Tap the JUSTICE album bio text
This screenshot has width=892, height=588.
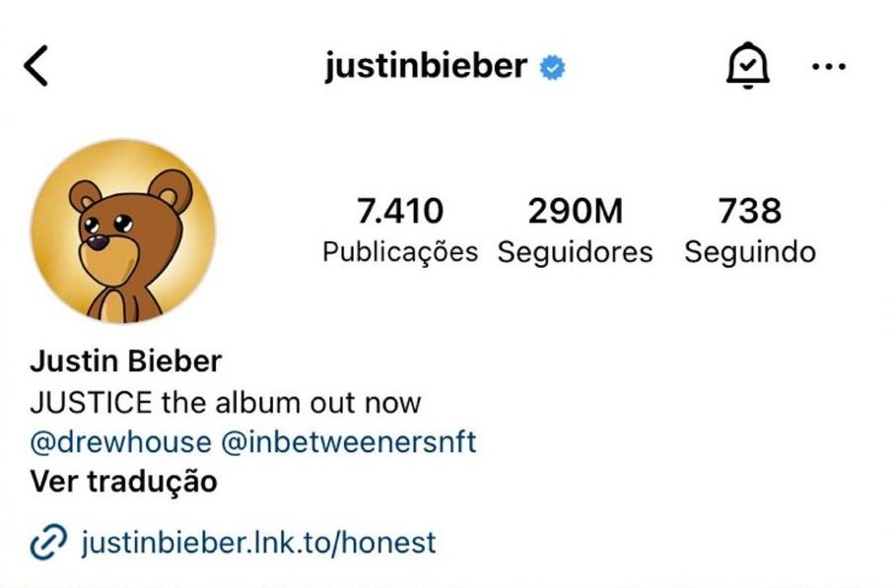coord(226,403)
